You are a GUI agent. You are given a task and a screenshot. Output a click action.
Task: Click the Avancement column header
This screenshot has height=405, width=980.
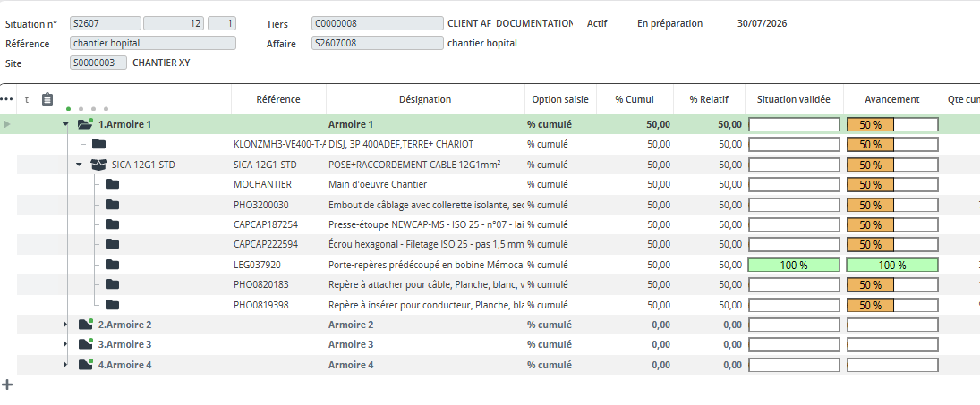tap(892, 99)
